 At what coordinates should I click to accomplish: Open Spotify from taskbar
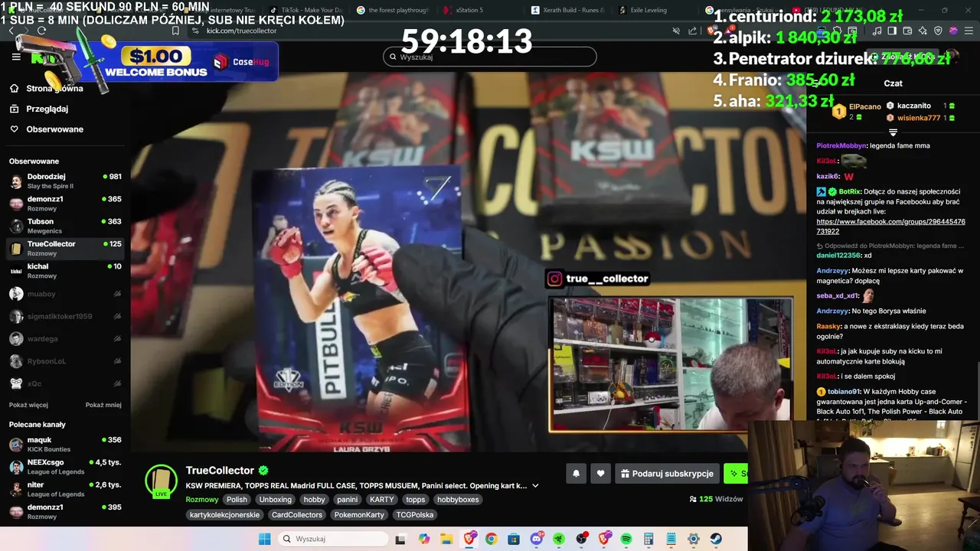(x=626, y=539)
